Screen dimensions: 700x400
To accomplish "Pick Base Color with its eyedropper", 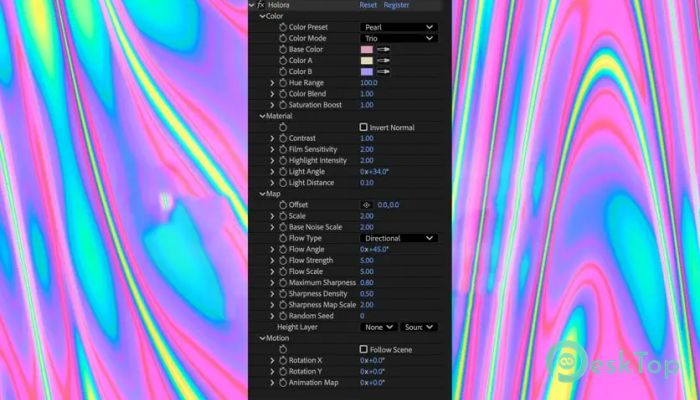I will tap(383, 50).
